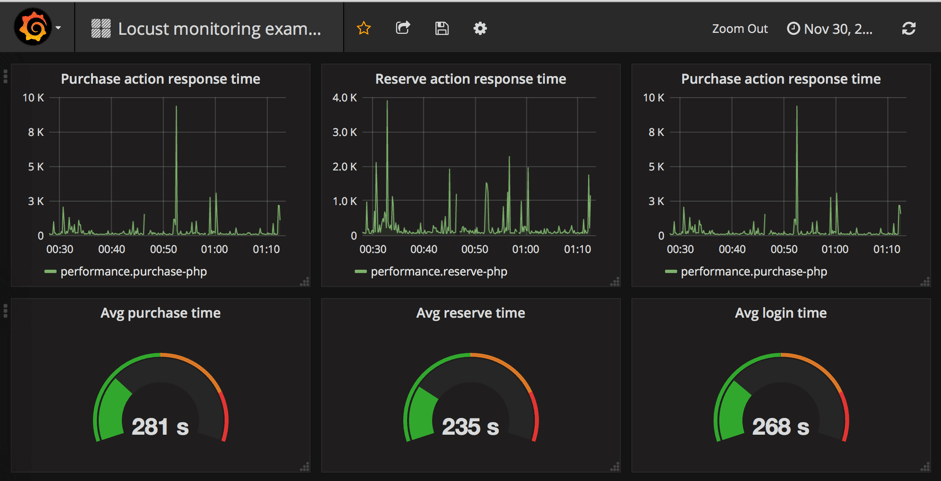Click resize handle of third graph panel

(x=925, y=281)
